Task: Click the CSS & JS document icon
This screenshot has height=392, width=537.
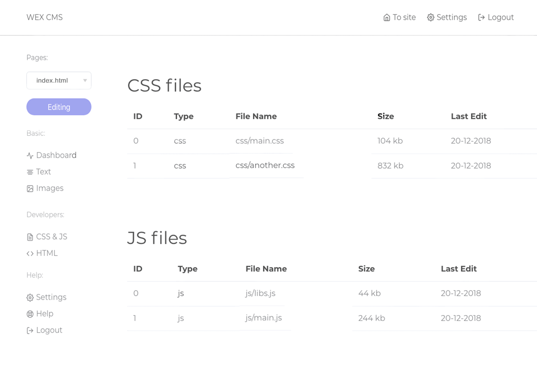Action: pos(30,237)
